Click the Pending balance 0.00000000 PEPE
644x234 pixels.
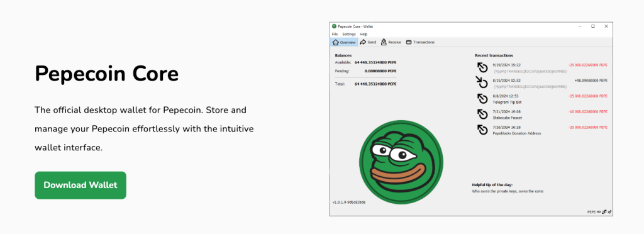(380, 70)
